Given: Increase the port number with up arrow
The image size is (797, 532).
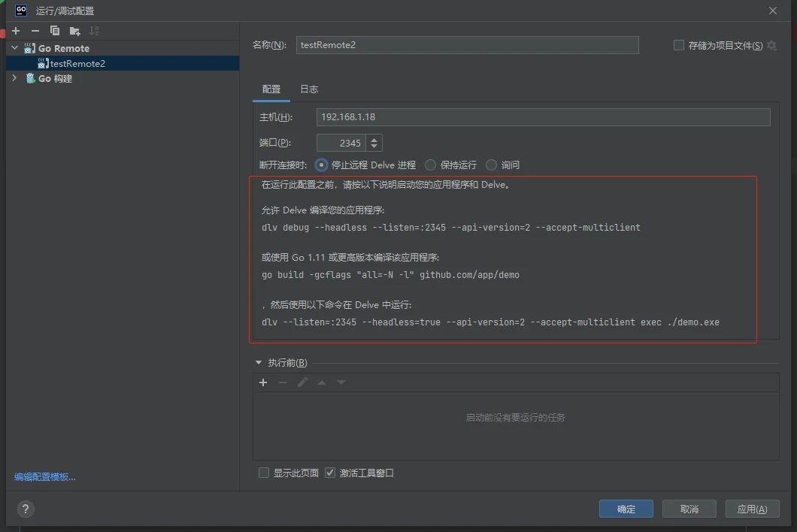Looking at the screenshot, I should [374, 139].
